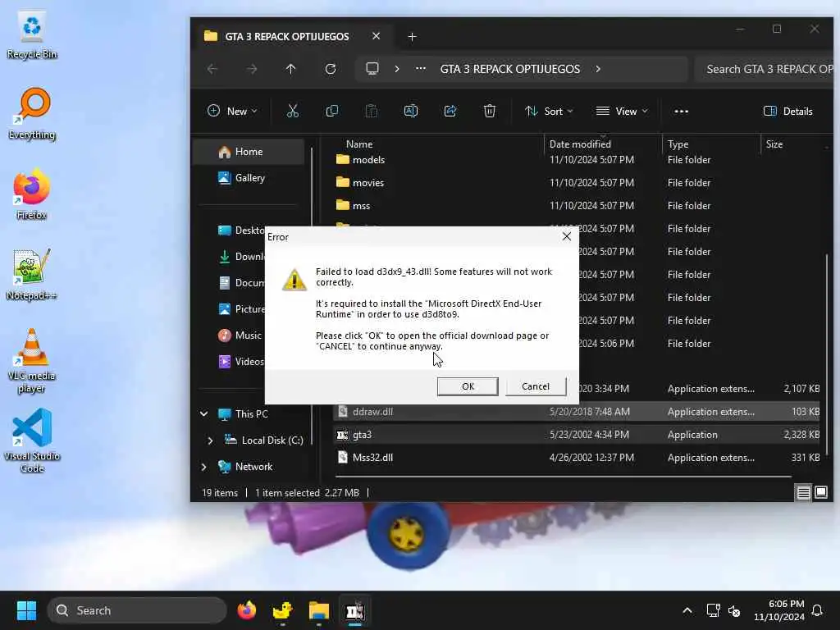Expand the hidden path ellipsis in address bar
The height and width of the screenshot is (630, 840).
point(421,69)
